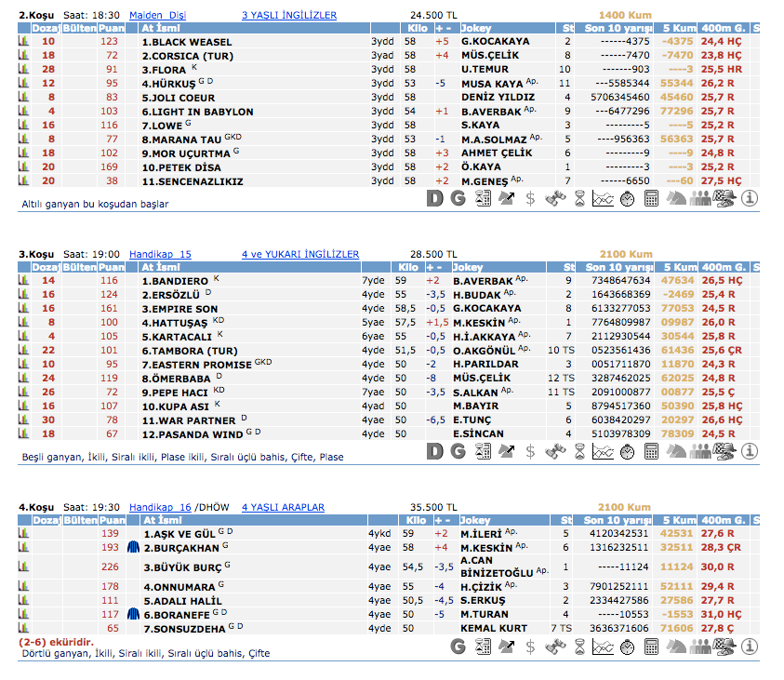Open the info icon under race 2
This screenshot has width=784, height=680.
750,197
